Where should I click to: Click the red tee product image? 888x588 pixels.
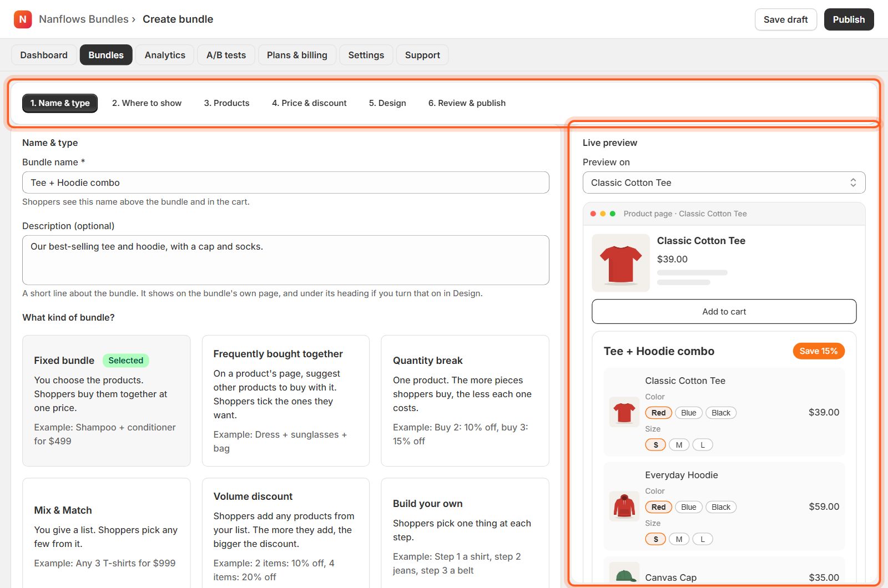(620, 263)
